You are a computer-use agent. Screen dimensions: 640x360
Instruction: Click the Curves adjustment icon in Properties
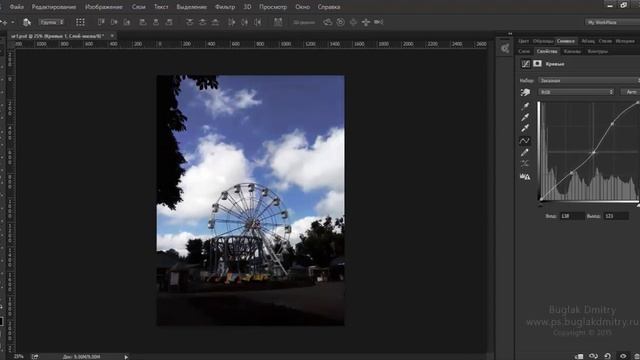click(526, 64)
